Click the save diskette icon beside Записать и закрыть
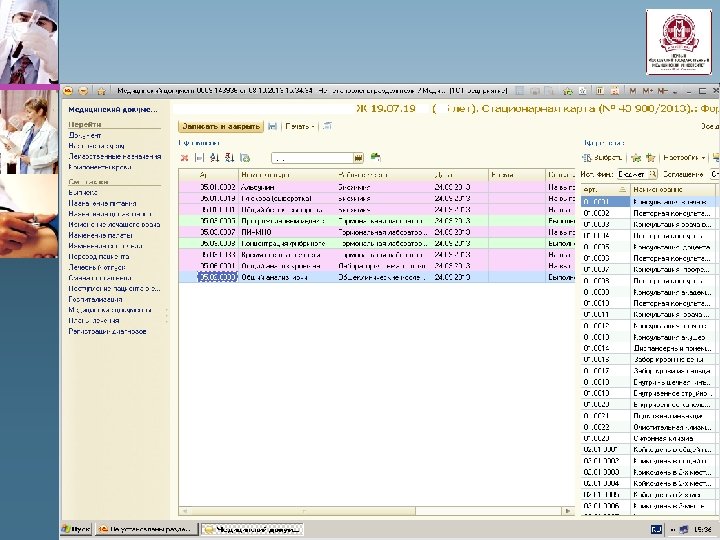The height and width of the screenshot is (540, 720). [x=272, y=127]
